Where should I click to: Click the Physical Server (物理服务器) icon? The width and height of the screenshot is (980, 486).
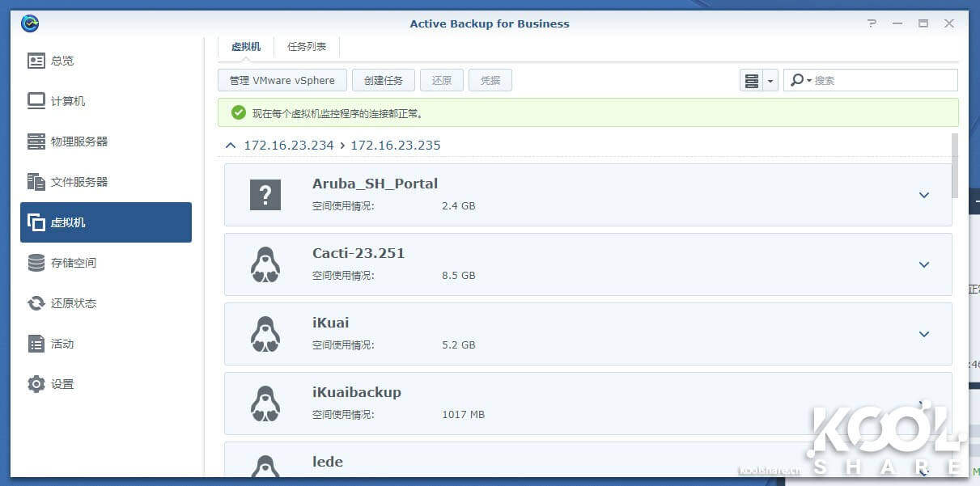coord(36,142)
